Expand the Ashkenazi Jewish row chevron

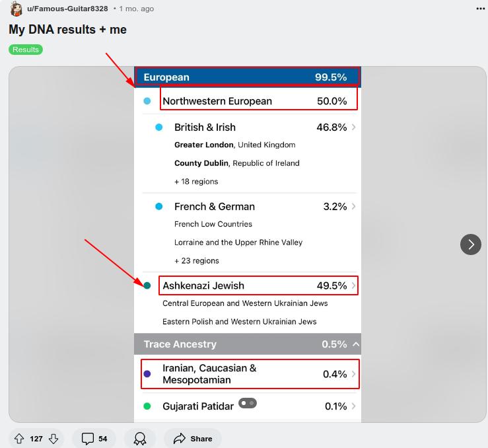click(x=355, y=285)
